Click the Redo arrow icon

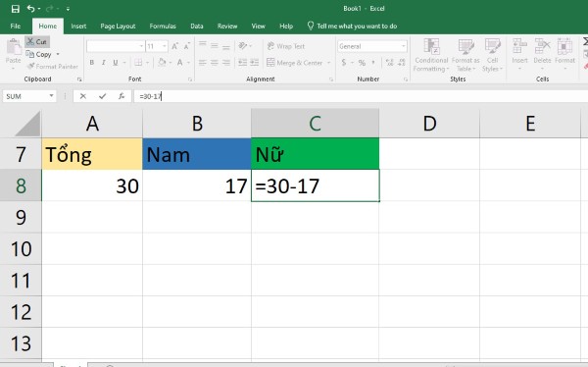50,8
